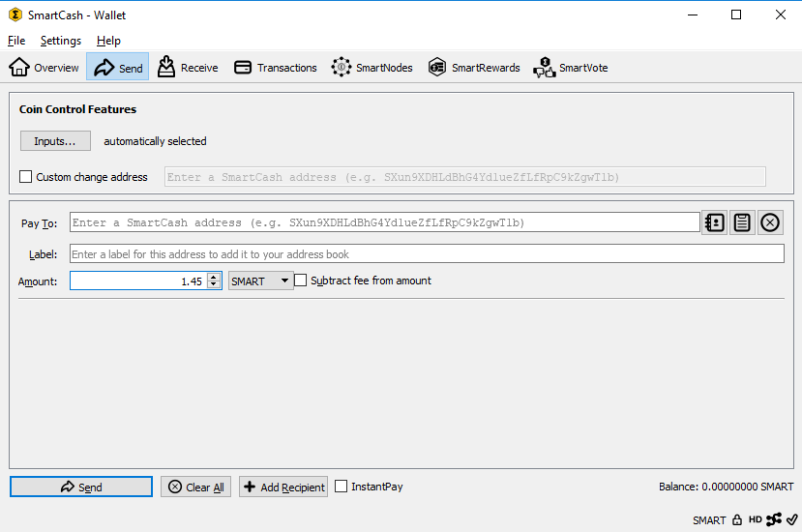Click the "automatically selected" text

pos(155,141)
